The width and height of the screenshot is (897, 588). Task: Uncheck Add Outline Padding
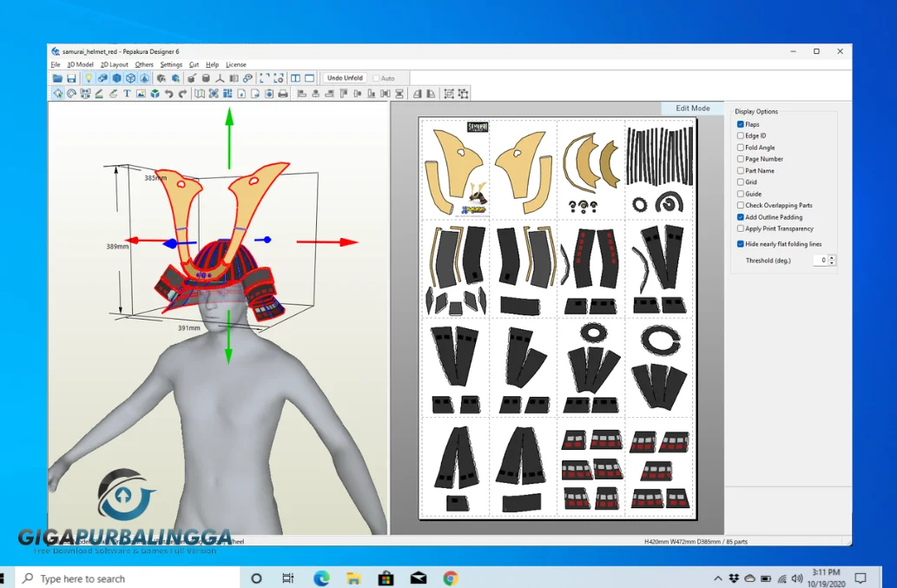pos(740,217)
